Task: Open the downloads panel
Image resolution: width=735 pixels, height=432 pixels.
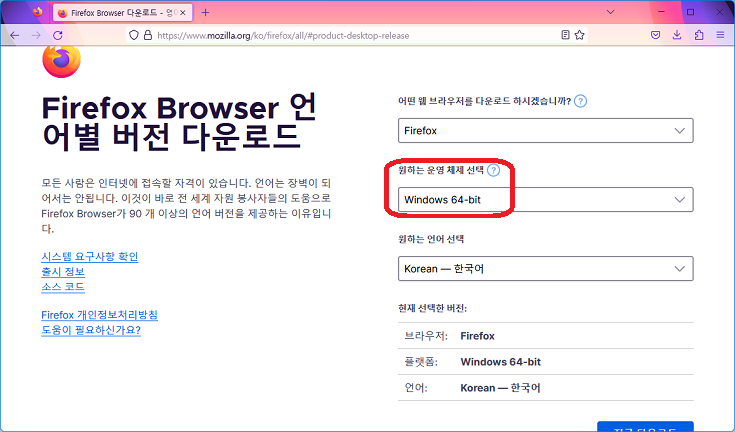Action: 677,35
